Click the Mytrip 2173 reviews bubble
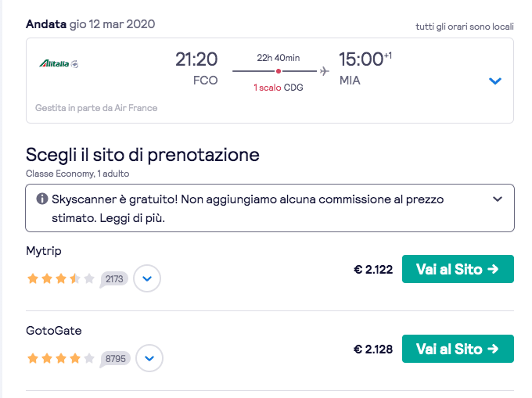 [x=114, y=278]
